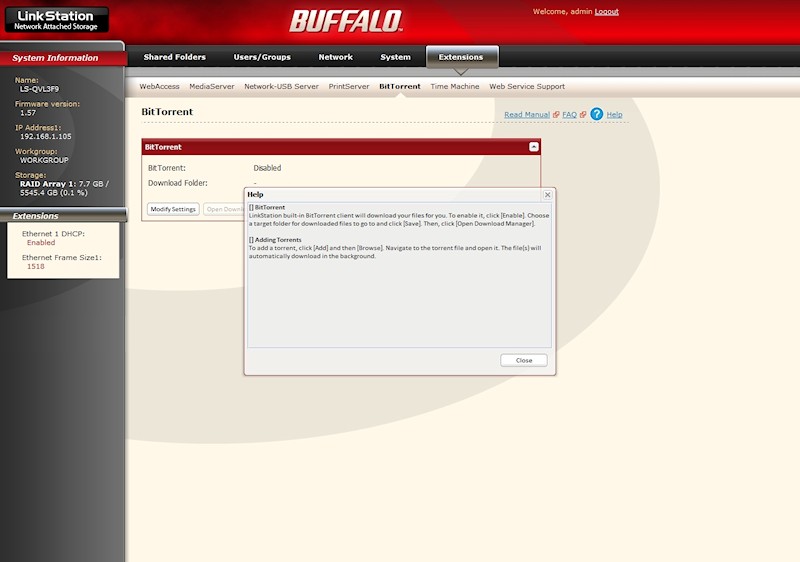Image resolution: width=800 pixels, height=562 pixels.
Task: Expand the Extensions sidebar header
Action: click(62, 216)
